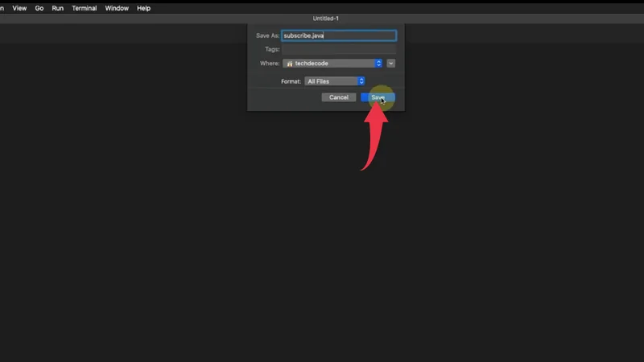Expand the save dialog with chevron button
Image resolution: width=644 pixels, height=362 pixels.
click(x=391, y=64)
